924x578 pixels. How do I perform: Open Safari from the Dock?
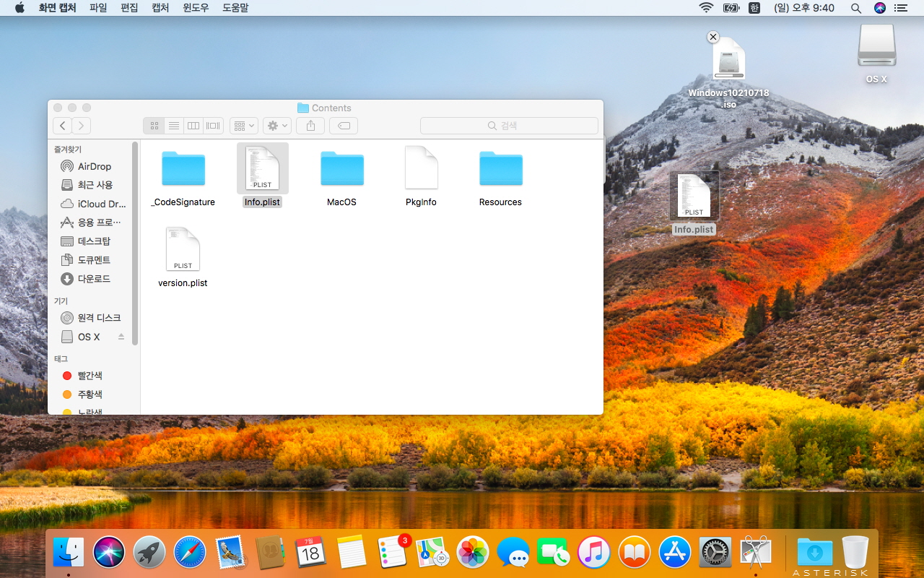pyautogui.click(x=190, y=553)
